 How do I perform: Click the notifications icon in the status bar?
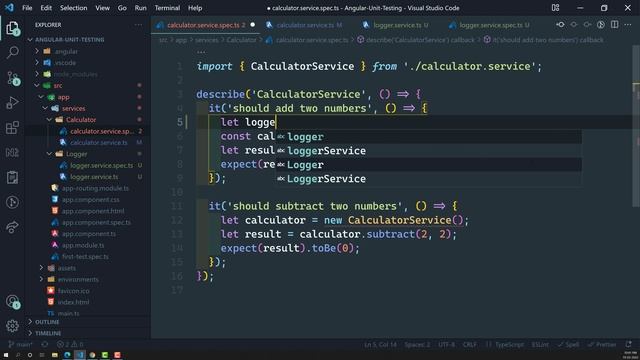click(x=629, y=344)
